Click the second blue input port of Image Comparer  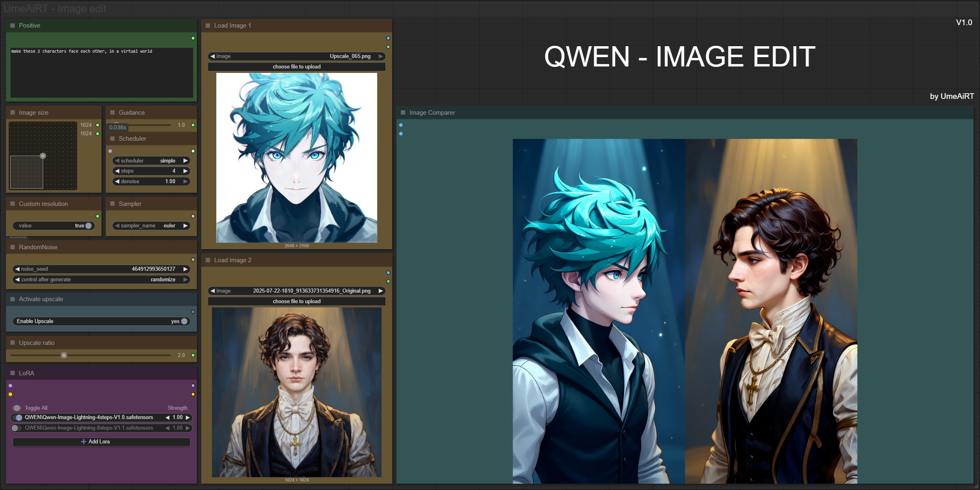(401, 134)
